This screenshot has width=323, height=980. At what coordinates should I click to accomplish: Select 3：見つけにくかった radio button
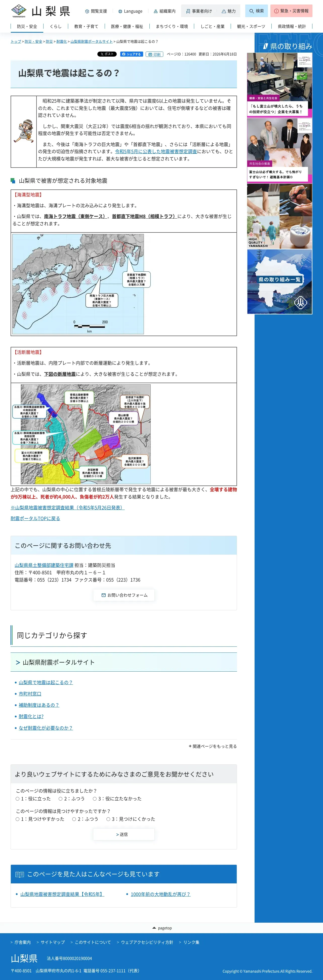(x=108, y=819)
